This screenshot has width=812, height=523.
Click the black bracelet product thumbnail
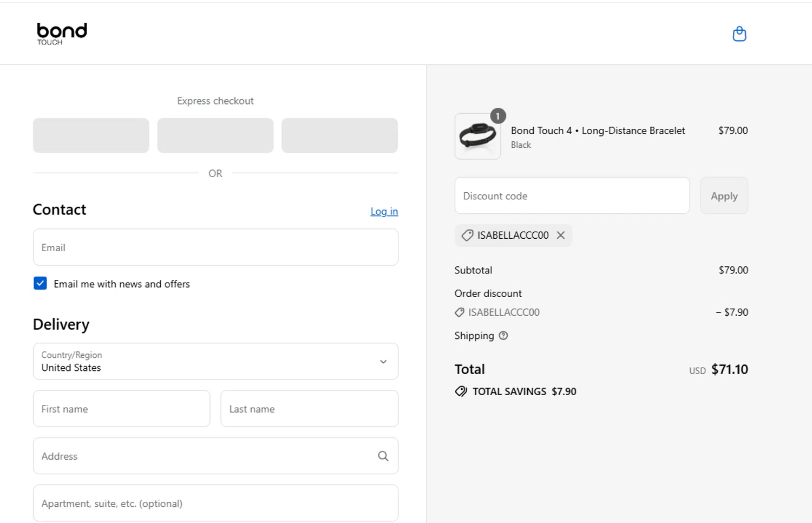[477, 136]
